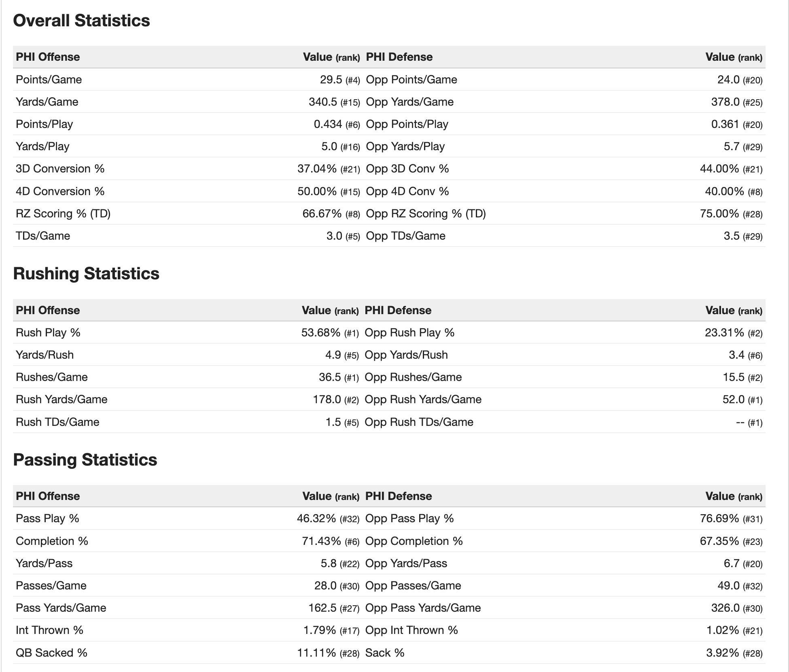Click the Points/Game offense stat label
Viewport: 789px width, 672px height.
click(x=49, y=79)
